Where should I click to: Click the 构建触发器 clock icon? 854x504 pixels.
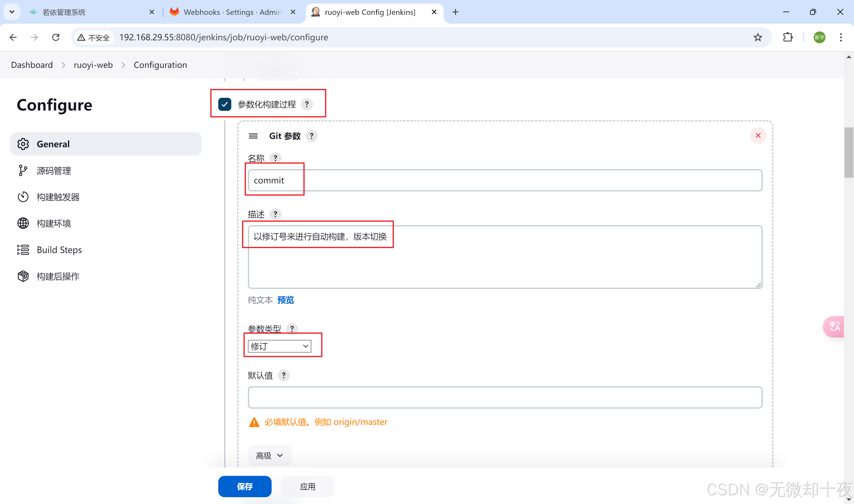coord(23,197)
